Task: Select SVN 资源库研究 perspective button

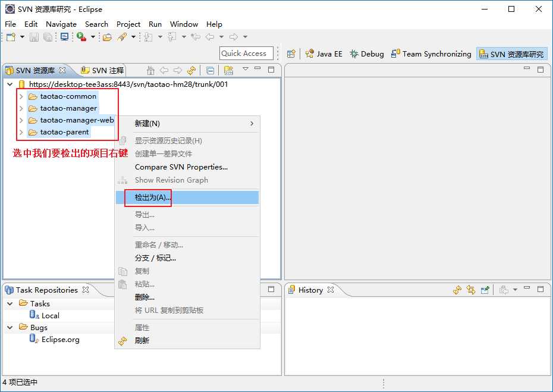Action: (511, 54)
